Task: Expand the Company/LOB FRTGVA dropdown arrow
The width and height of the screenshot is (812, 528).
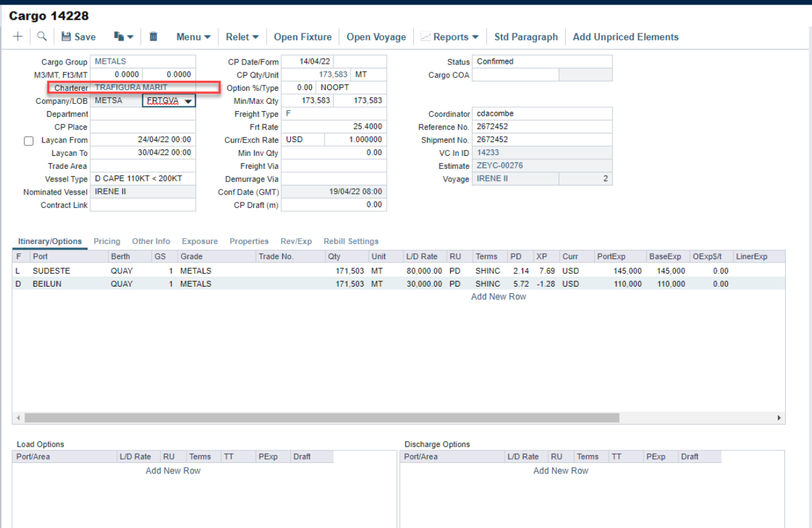Action: (x=188, y=101)
